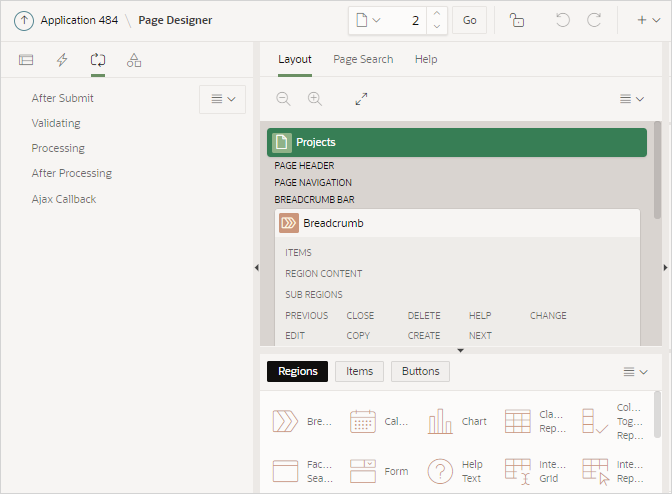The image size is (672, 494).
Task: Select the Processing tree node
Action: click(x=58, y=148)
